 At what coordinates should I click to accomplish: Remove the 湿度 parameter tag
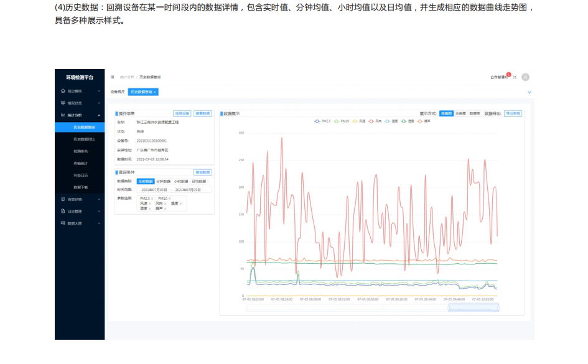pos(149,208)
